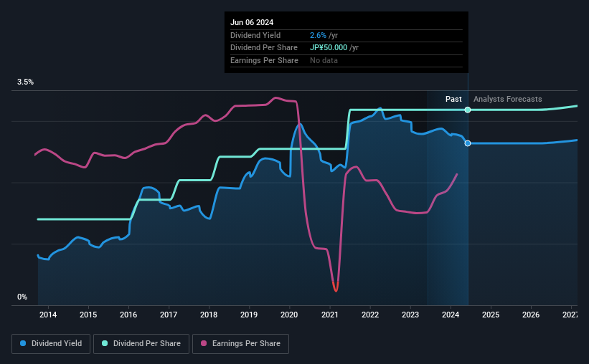Click the Jun 06 2024 tooltip date
Viewport: 589px width, 364px height.
[x=252, y=22]
